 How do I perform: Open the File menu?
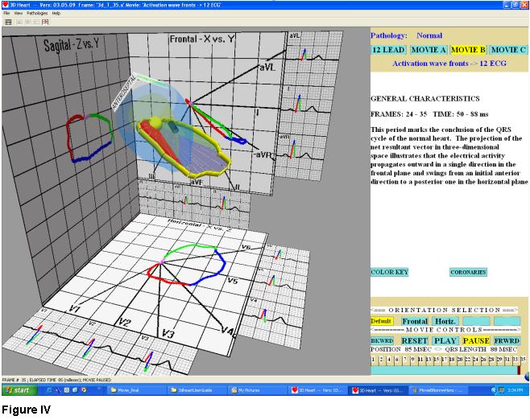click(7, 14)
